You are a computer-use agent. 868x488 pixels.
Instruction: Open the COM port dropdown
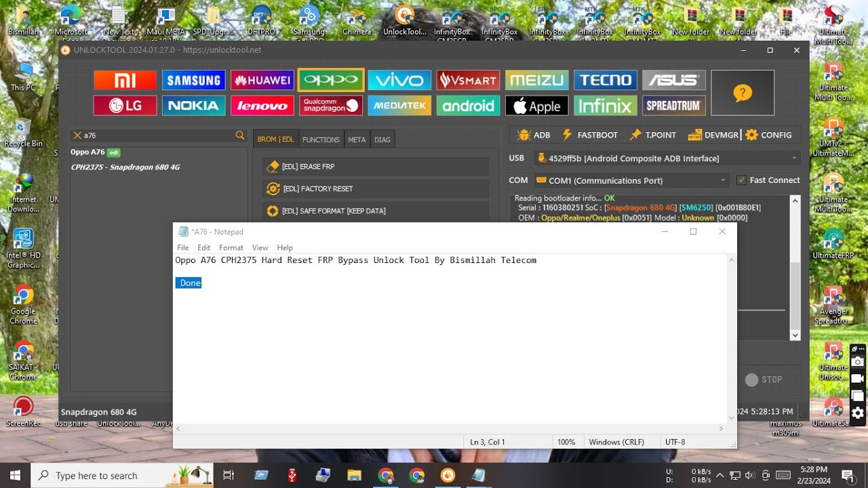(x=724, y=180)
